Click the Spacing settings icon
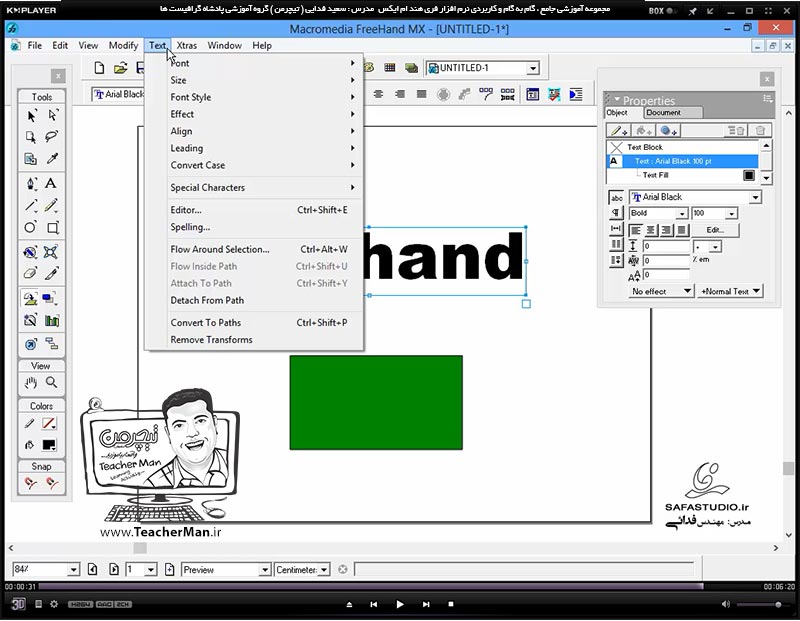The image size is (800, 621). click(x=616, y=228)
